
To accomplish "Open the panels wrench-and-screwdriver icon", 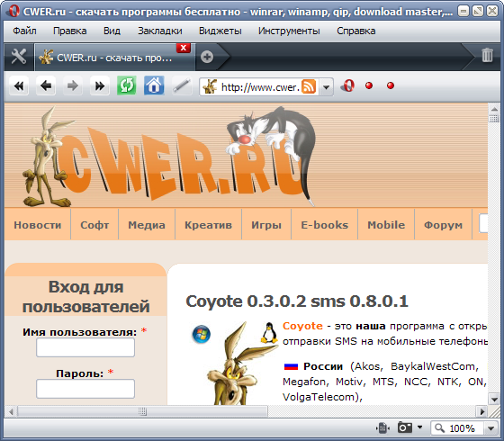I will [19, 57].
